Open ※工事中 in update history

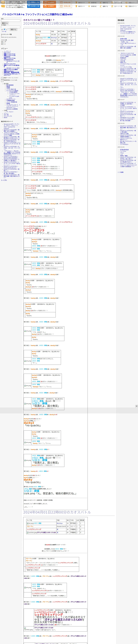click(123, 105)
